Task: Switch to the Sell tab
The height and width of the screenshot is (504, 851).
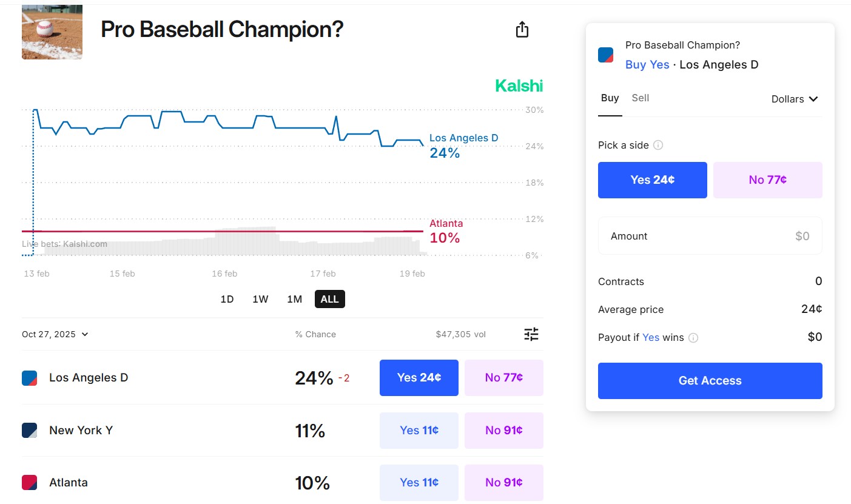Action: (x=640, y=98)
